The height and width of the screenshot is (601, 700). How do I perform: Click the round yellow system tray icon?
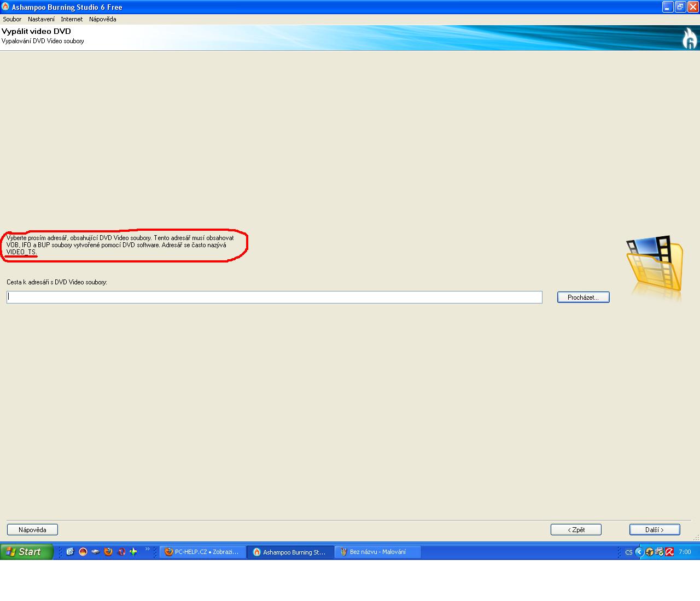(x=649, y=552)
